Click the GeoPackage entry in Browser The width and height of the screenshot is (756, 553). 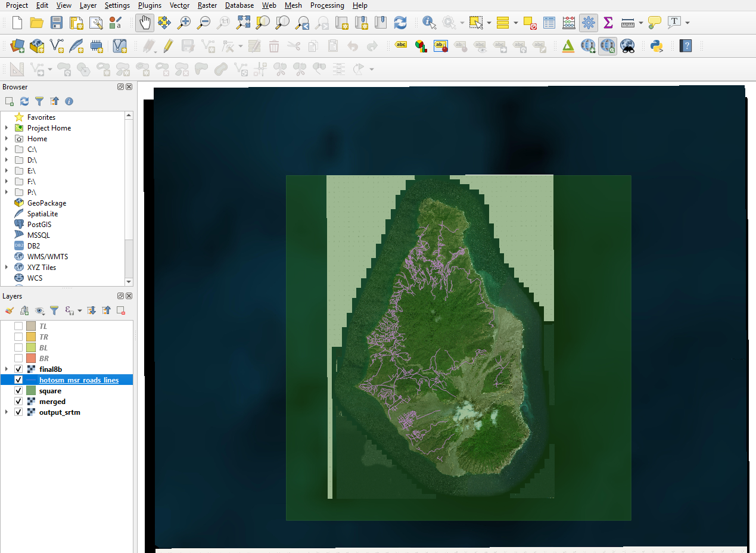click(46, 203)
